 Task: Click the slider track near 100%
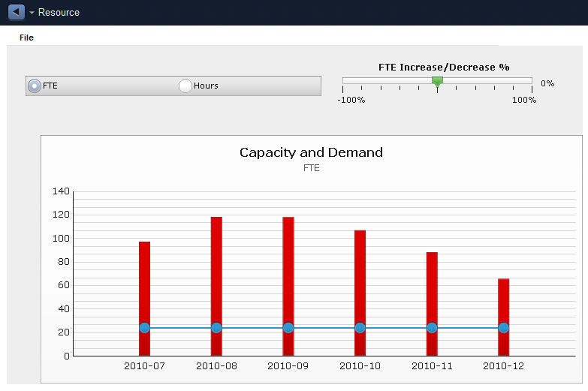coord(529,80)
